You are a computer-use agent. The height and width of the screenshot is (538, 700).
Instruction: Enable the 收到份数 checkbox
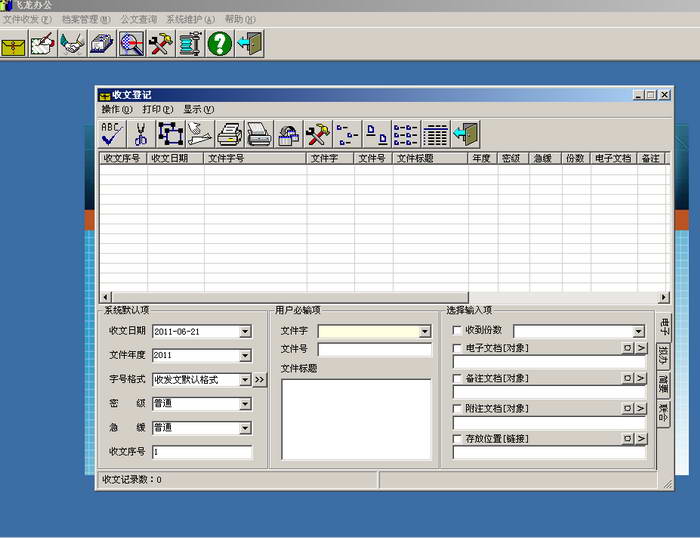click(x=458, y=331)
